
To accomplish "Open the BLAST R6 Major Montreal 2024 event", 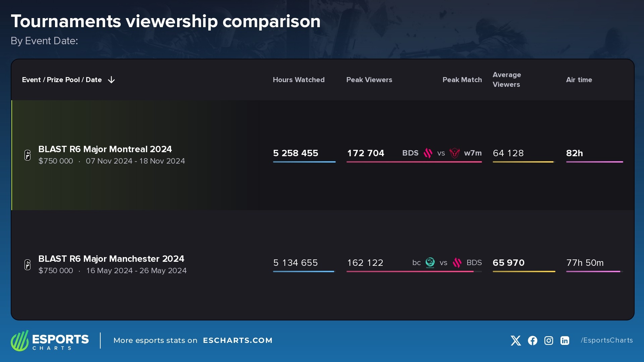I will (x=105, y=149).
